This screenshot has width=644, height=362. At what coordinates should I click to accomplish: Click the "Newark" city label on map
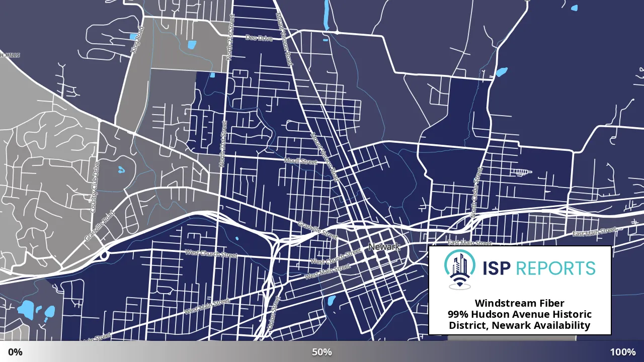384,247
